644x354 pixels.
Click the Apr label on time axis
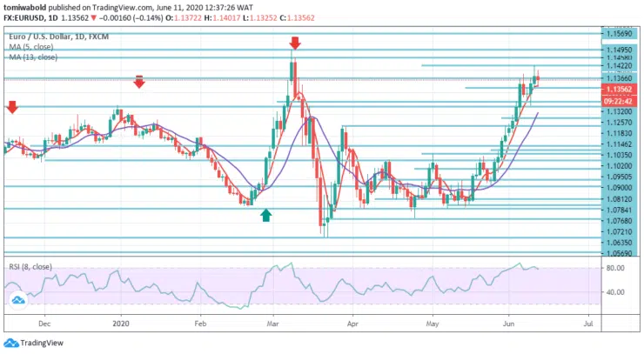point(352,324)
